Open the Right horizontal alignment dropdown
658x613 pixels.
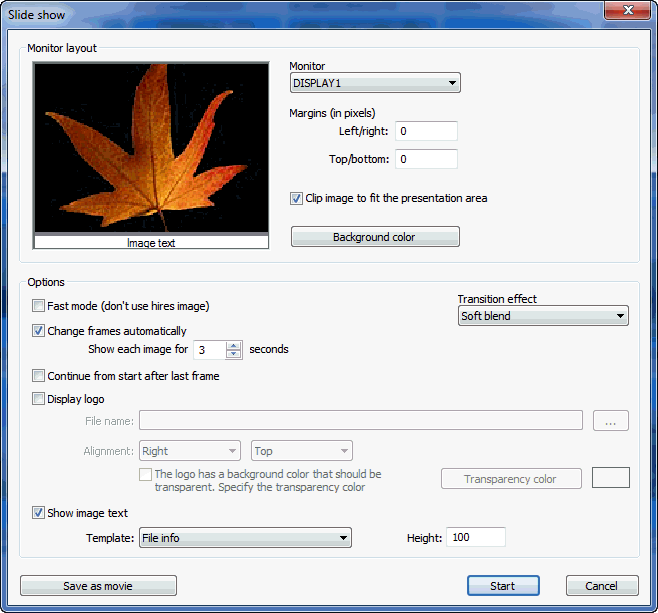(190, 451)
